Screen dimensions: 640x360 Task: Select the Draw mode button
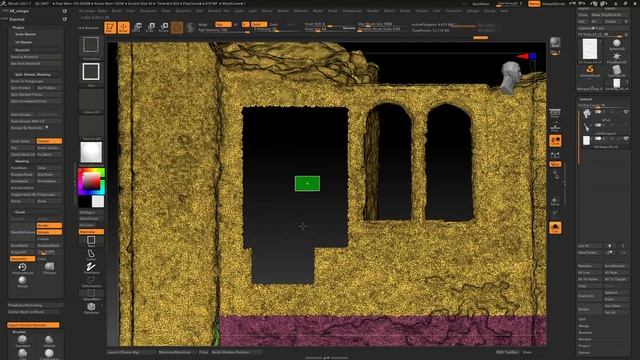click(123, 27)
